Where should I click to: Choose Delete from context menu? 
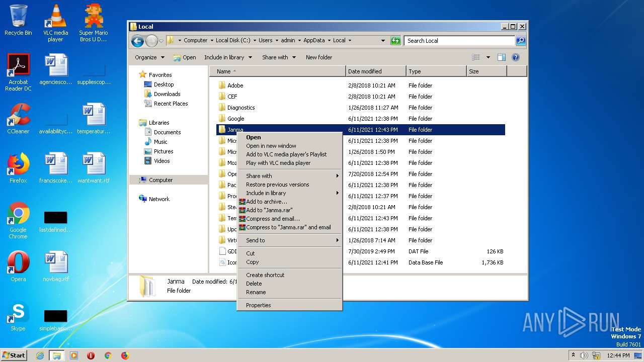point(290,284)
